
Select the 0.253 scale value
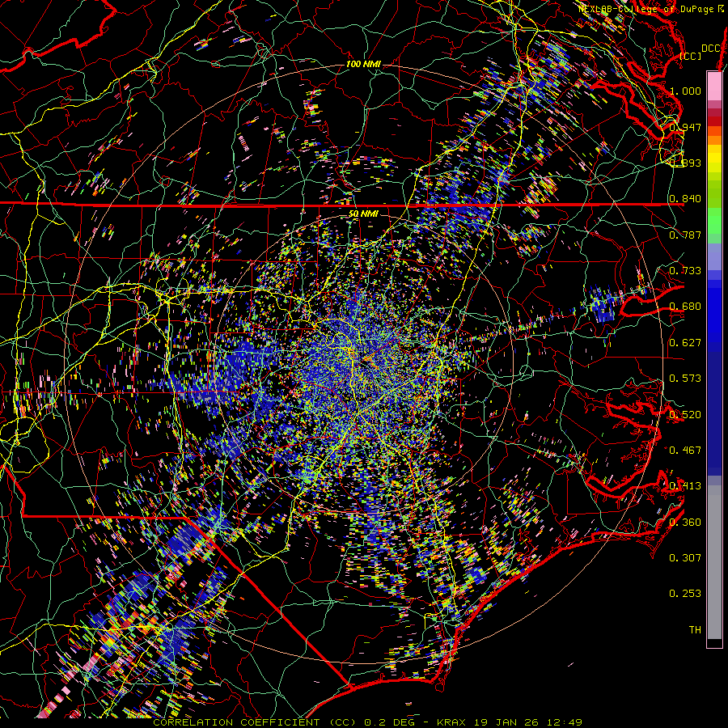[685, 594]
